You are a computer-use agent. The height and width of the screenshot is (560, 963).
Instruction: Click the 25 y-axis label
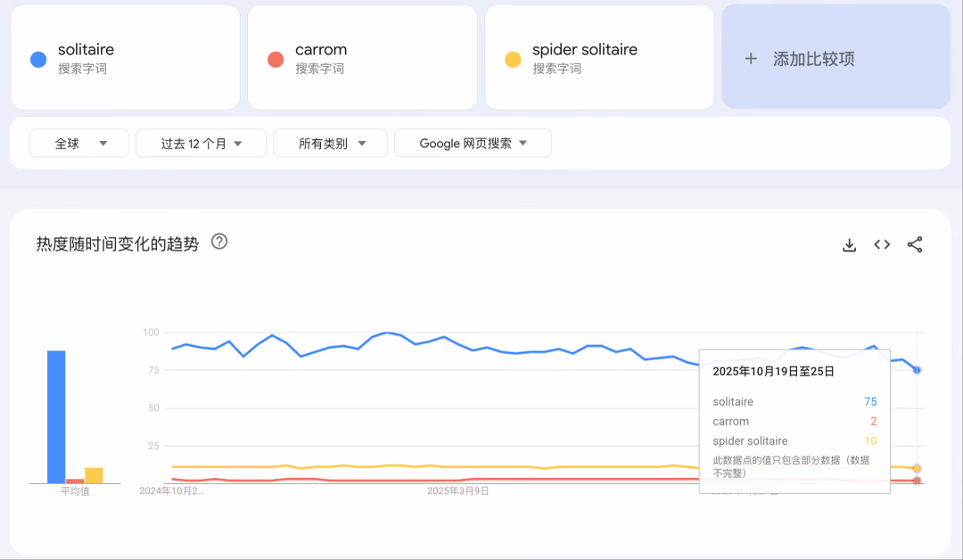click(153, 447)
